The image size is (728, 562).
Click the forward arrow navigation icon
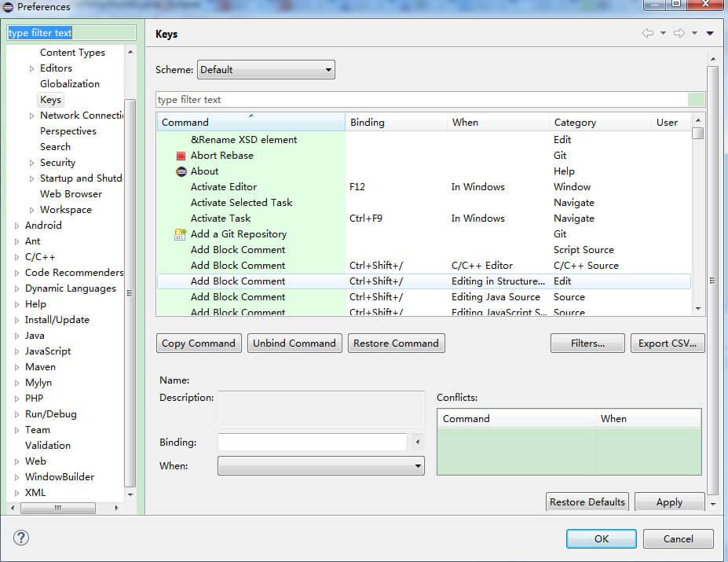(679, 34)
